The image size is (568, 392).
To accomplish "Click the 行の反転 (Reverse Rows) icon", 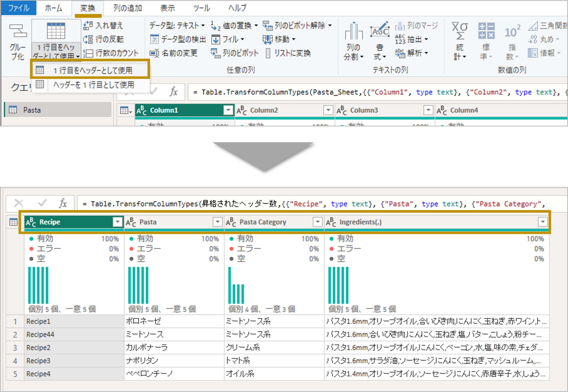I will [x=88, y=39].
